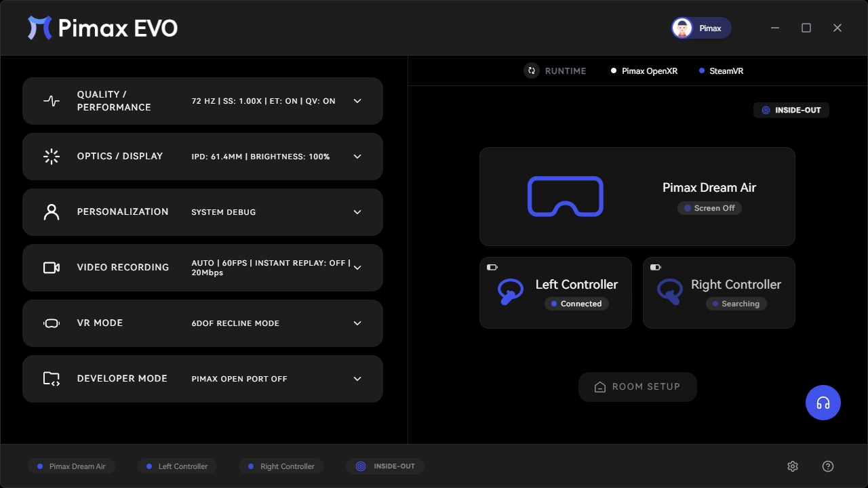
Task: Click the Video Recording camera icon
Action: click(x=52, y=268)
